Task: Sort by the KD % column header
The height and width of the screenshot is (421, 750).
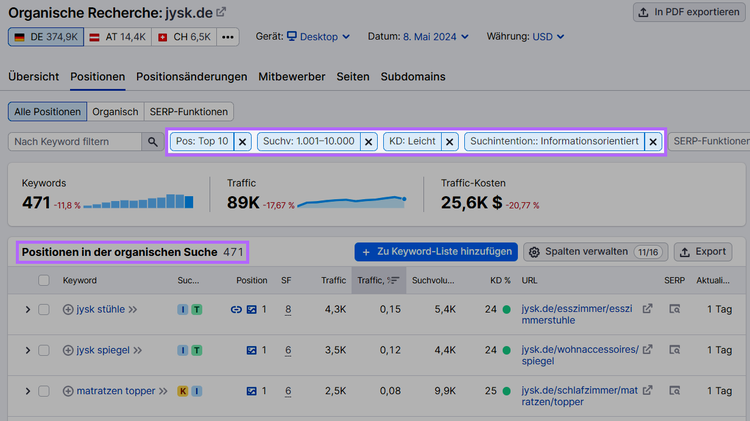Action: (500, 280)
